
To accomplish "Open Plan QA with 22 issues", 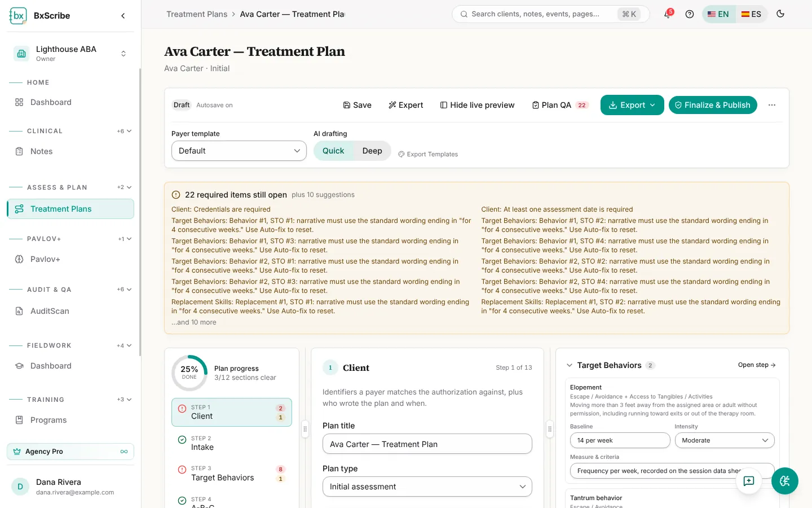I will click(560, 105).
